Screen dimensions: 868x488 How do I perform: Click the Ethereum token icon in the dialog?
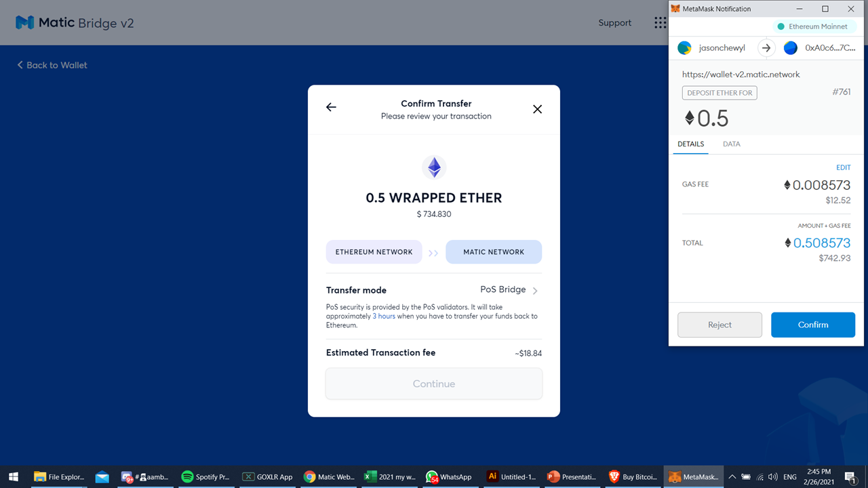pos(434,167)
